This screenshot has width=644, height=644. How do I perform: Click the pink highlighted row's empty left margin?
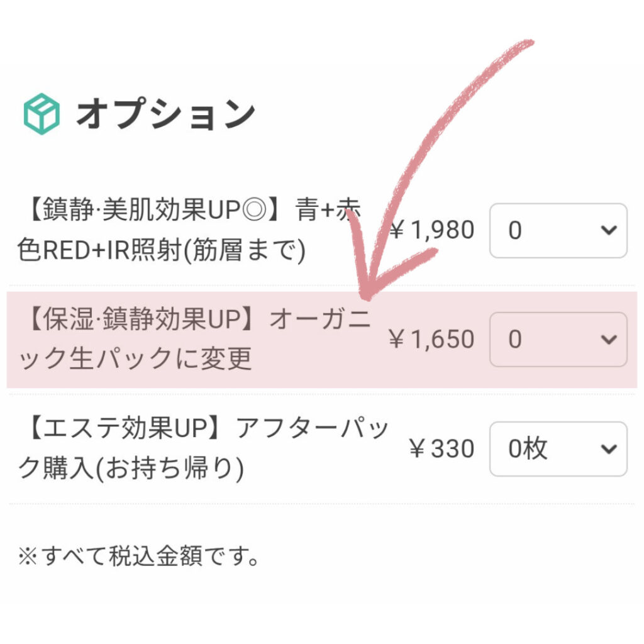(14, 340)
